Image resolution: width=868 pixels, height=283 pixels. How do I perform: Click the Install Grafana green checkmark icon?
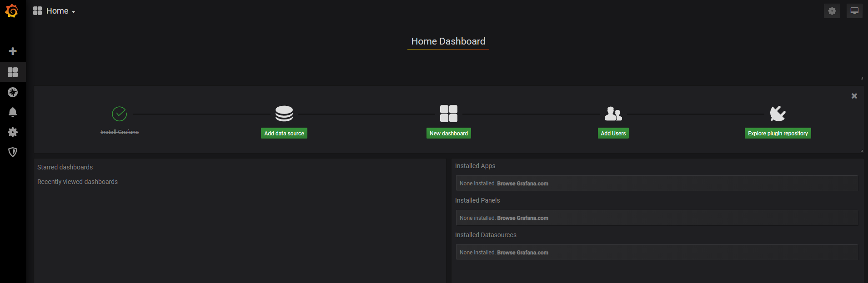(x=119, y=114)
